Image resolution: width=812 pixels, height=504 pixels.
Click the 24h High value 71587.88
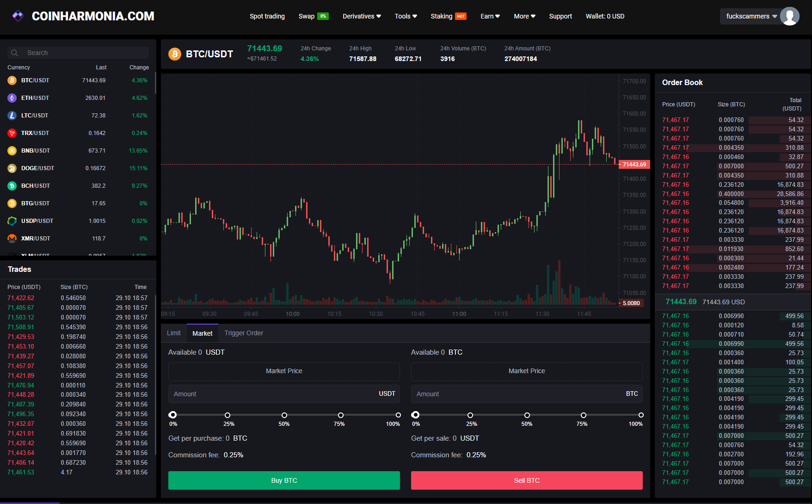pos(363,59)
